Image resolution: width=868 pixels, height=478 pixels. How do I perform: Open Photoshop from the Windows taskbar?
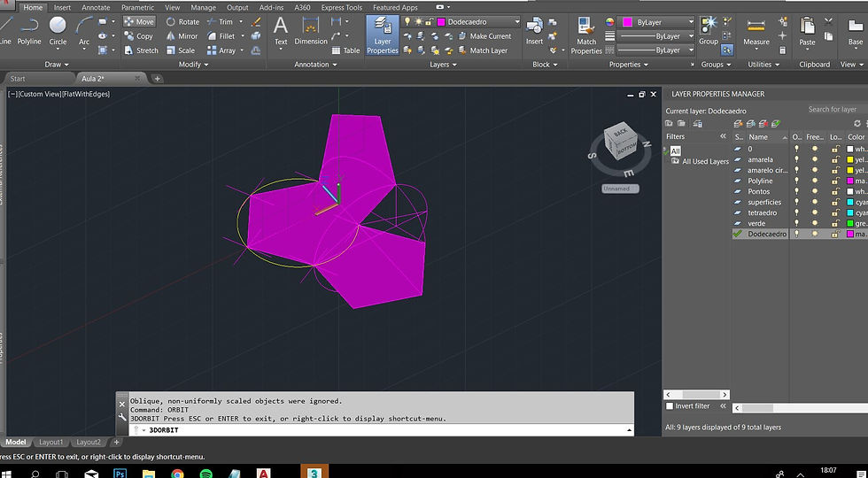click(120, 473)
